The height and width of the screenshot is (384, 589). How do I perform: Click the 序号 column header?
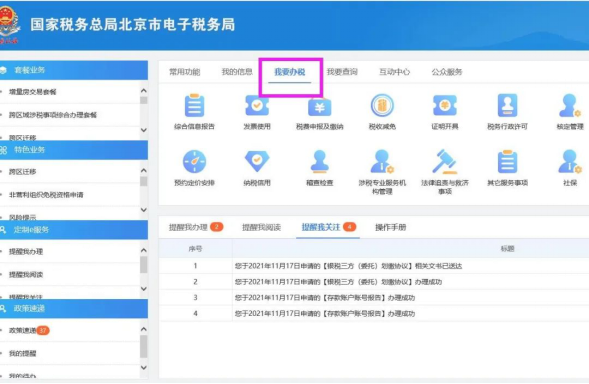click(195, 249)
